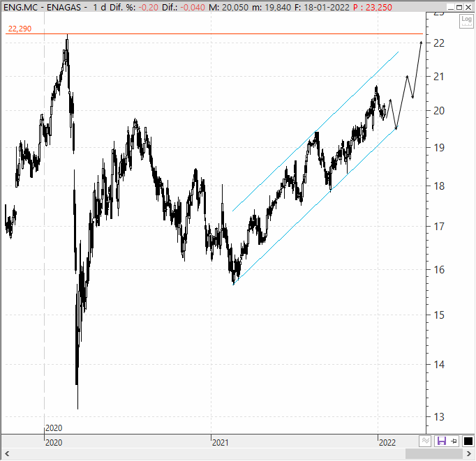Click the price axis label 22
The height and width of the screenshot is (461, 476).
[439, 43]
